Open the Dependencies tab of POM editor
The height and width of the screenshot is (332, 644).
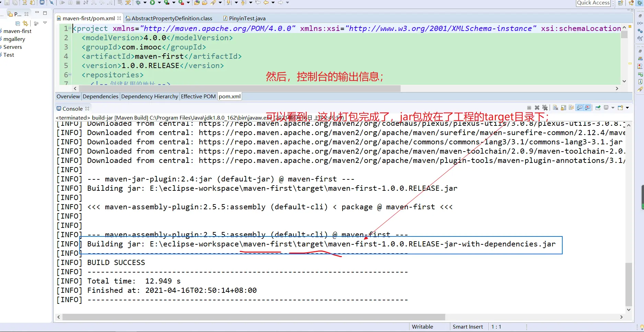(101, 97)
